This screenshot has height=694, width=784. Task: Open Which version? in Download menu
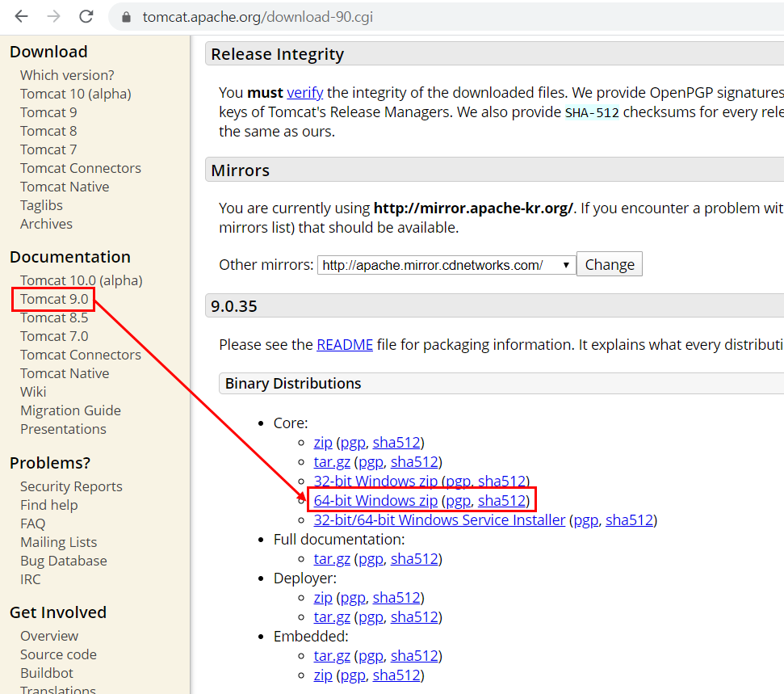pos(67,75)
